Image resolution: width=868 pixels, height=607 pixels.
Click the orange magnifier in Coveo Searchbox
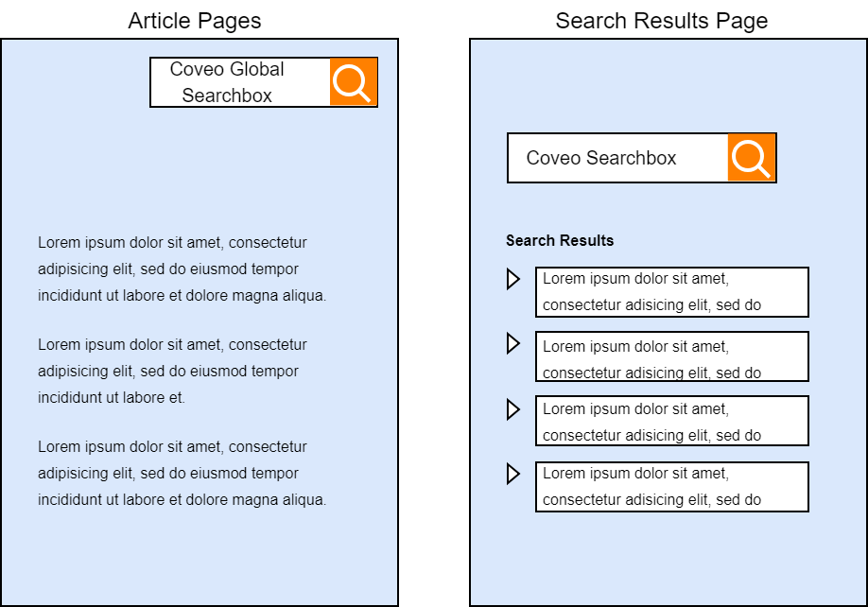pos(751,158)
